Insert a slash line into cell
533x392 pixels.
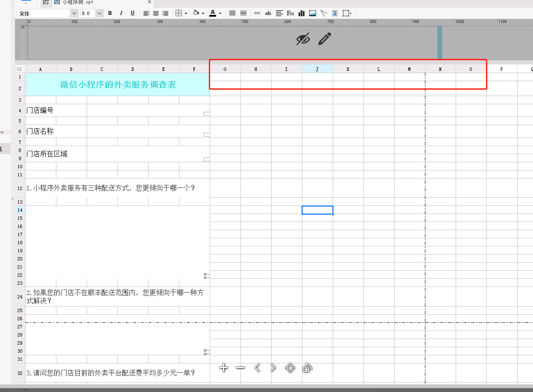tap(324, 13)
